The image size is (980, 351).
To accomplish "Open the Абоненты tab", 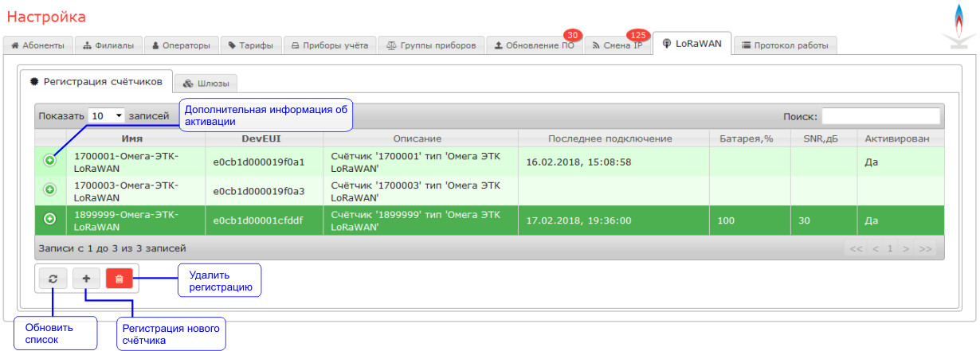I will (38, 45).
